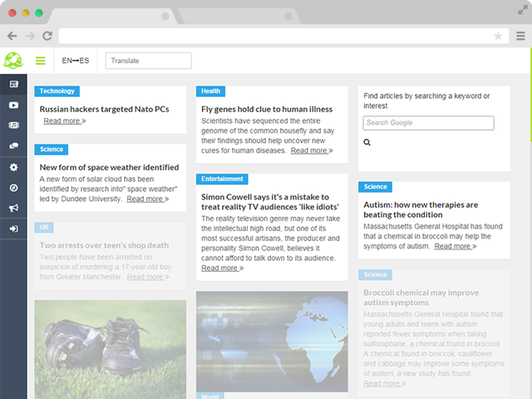532x399 pixels.
Task: Open the video section in sidebar
Action: pyautogui.click(x=13, y=105)
